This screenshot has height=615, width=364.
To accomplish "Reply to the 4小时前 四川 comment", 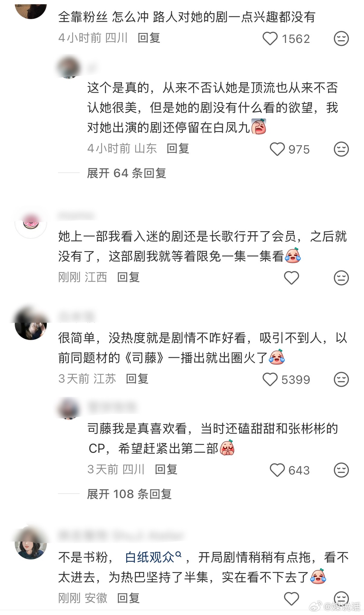I will pyautogui.click(x=149, y=38).
